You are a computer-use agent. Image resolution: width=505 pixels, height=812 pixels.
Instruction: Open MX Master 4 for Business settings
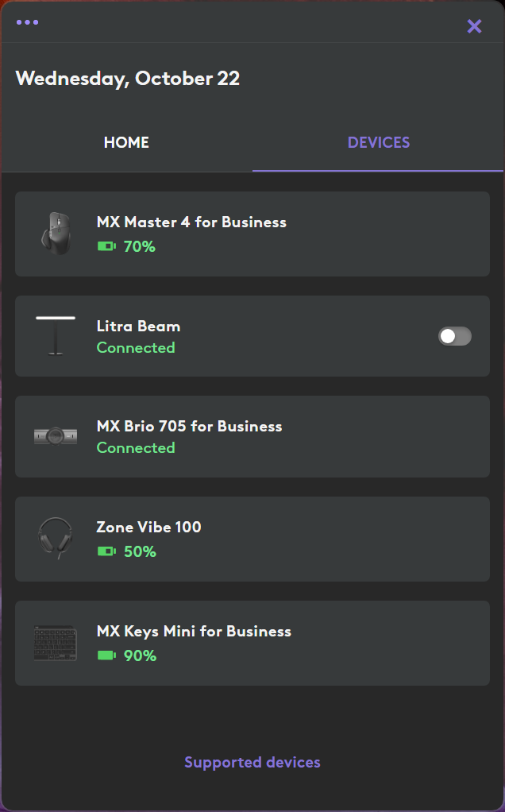coord(191,222)
